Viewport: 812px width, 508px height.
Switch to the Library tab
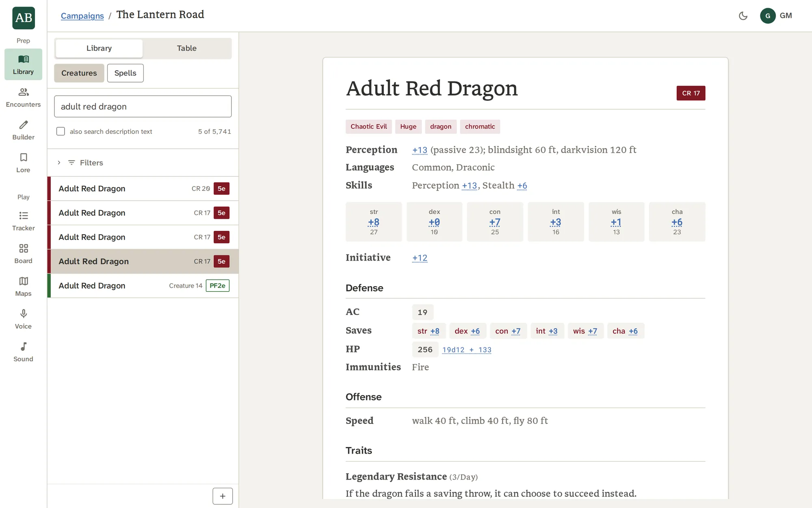[99, 48]
